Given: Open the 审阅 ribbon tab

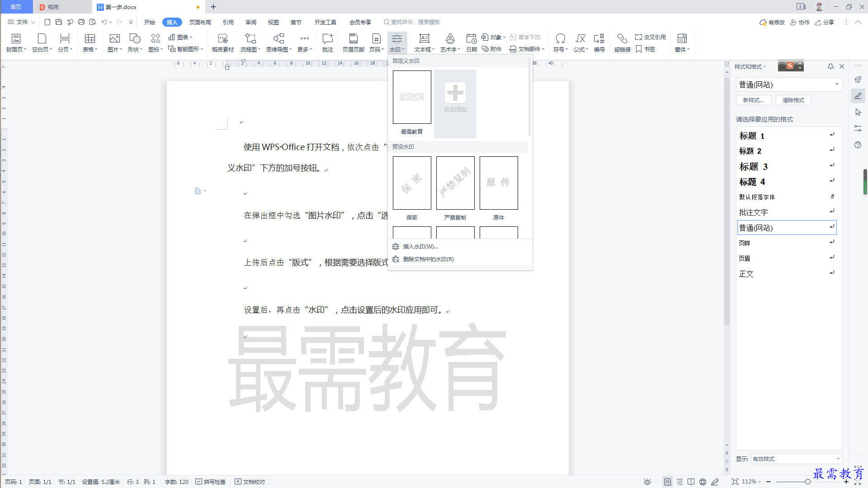Looking at the screenshot, I should coord(251,22).
